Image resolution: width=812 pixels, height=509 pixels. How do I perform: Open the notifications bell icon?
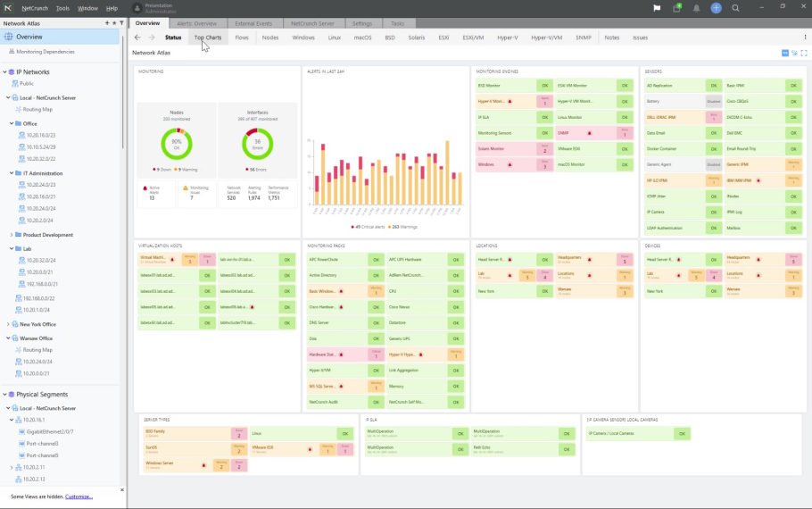pos(697,8)
